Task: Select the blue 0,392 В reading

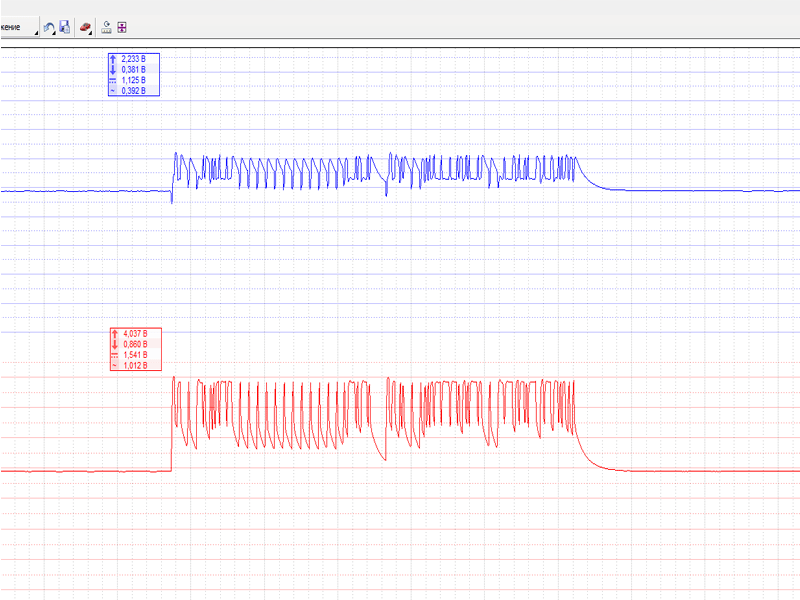Action: (x=133, y=91)
